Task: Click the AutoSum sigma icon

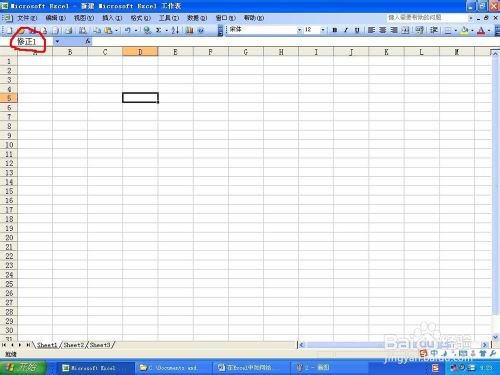Action: (x=159, y=30)
